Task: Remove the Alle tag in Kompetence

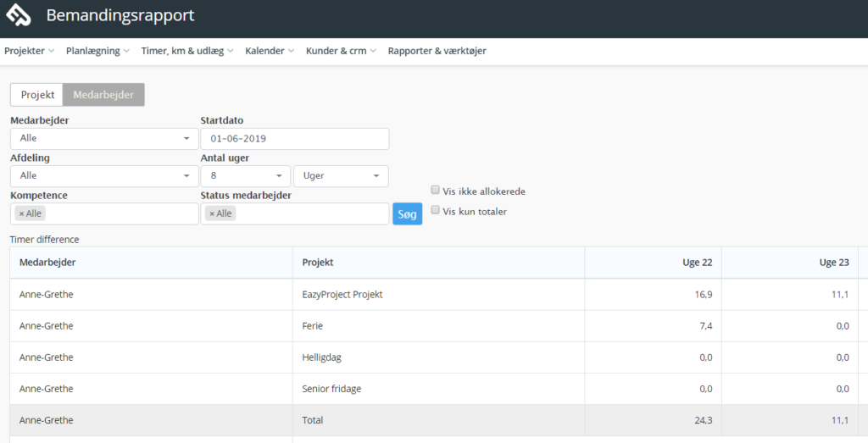Action: (21, 213)
